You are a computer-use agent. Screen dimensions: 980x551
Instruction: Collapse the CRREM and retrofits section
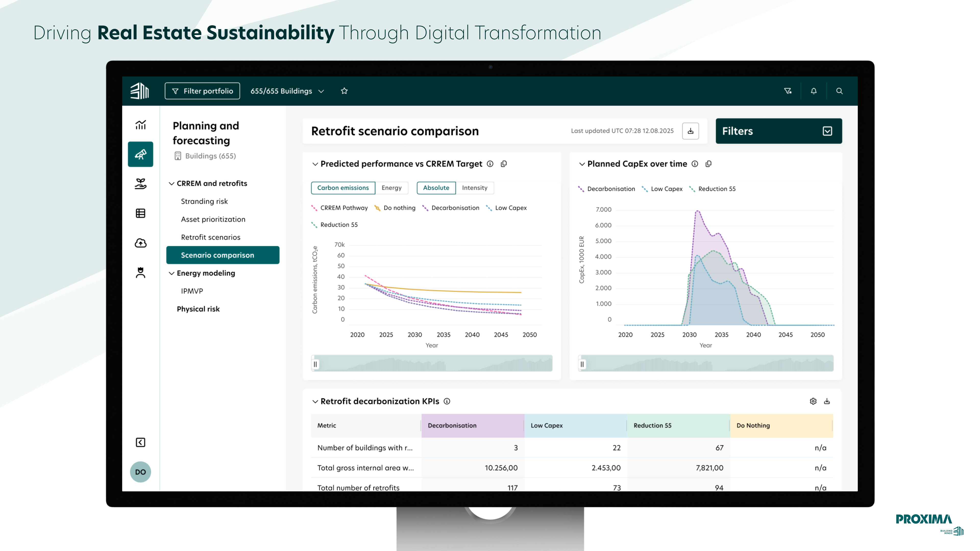[171, 184]
